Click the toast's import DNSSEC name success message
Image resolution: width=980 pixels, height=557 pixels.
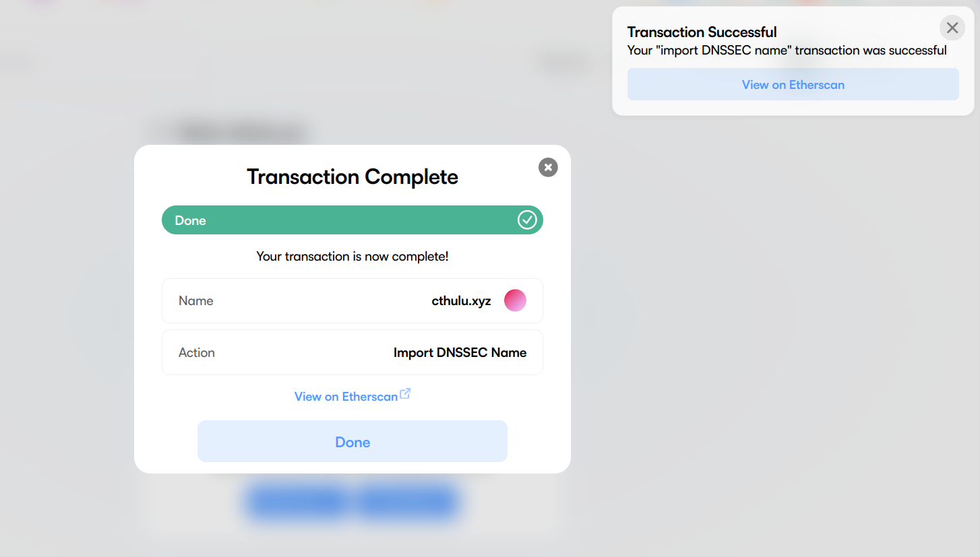point(787,51)
